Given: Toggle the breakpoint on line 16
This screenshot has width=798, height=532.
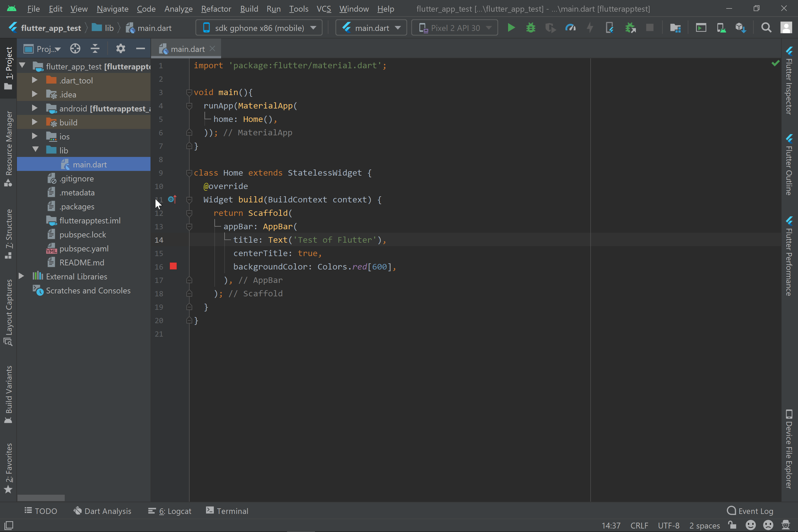Looking at the screenshot, I should (173, 266).
